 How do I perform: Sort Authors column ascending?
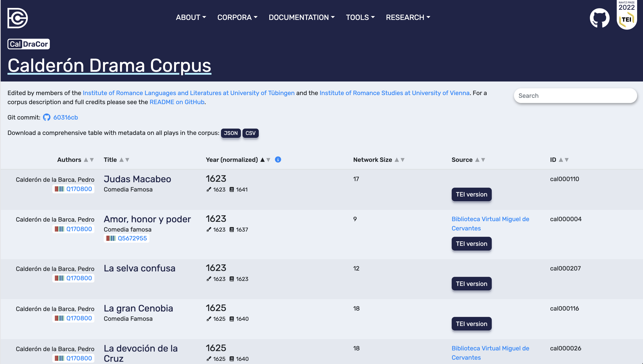(86, 160)
